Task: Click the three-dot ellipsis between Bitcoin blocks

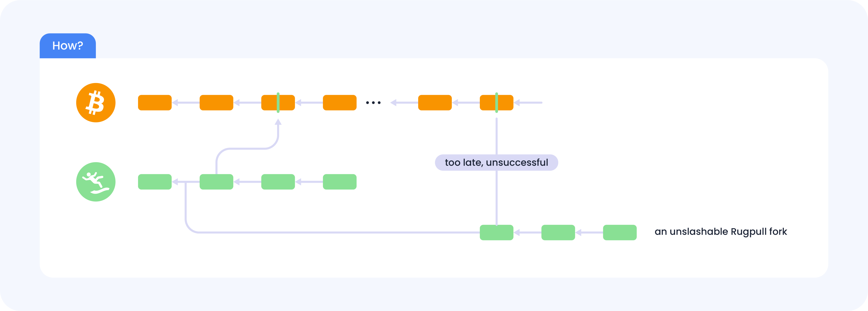Action: 373,103
